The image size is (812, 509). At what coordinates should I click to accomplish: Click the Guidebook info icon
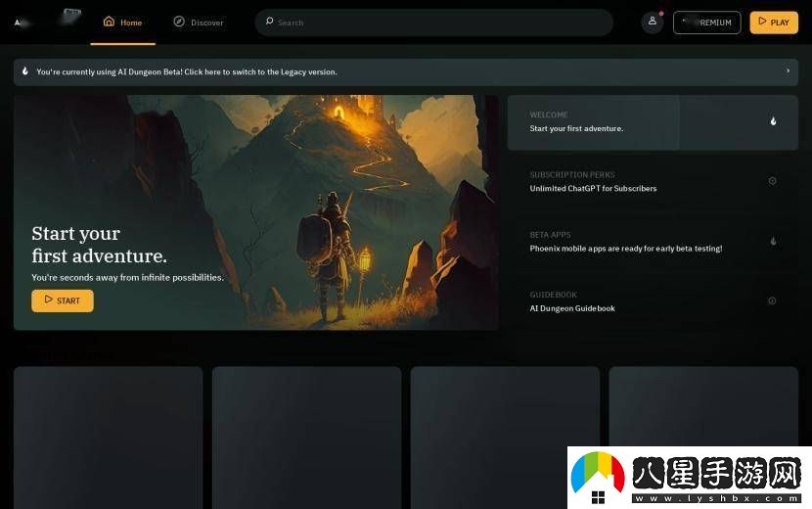click(x=772, y=301)
